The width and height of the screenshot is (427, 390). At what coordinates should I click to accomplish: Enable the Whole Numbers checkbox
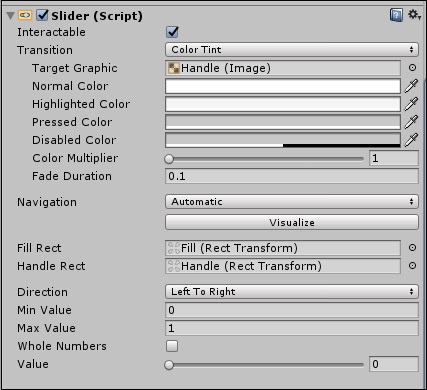[x=172, y=346]
